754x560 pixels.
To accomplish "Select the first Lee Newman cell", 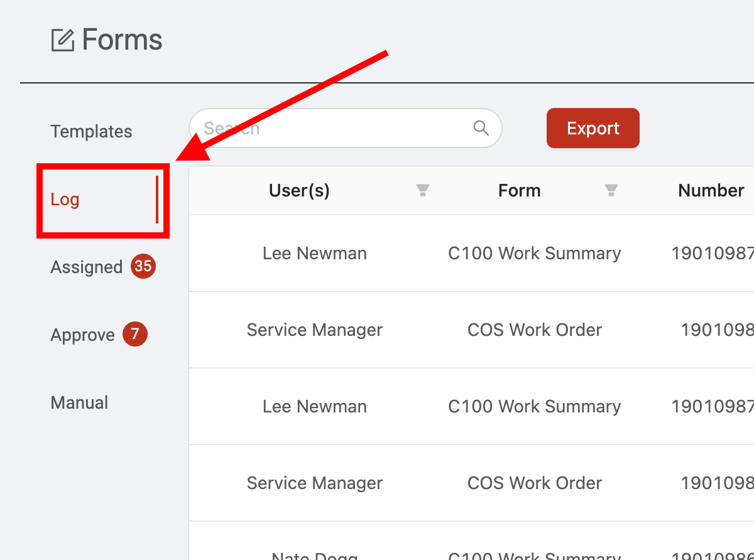I will [315, 253].
